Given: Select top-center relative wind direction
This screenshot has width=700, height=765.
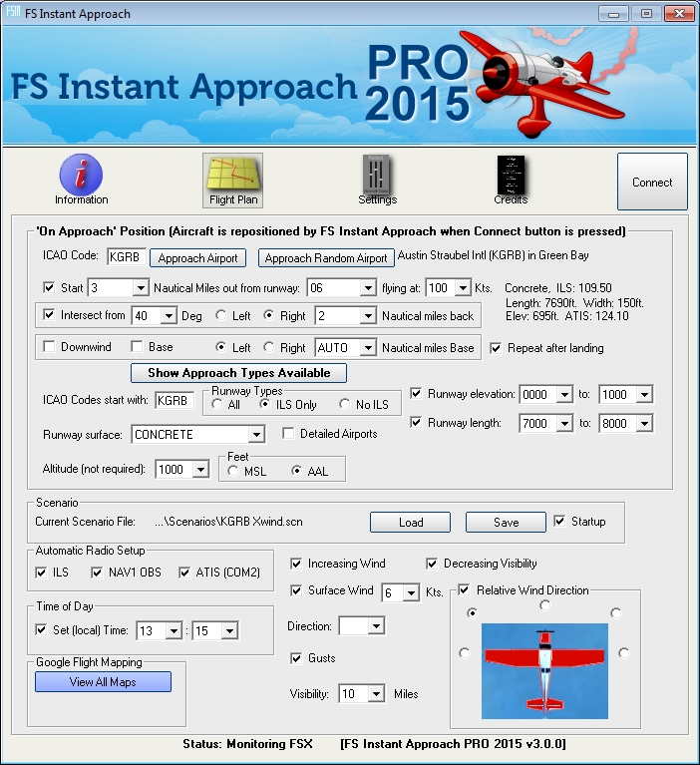Looking at the screenshot, I should pos(544,605).
